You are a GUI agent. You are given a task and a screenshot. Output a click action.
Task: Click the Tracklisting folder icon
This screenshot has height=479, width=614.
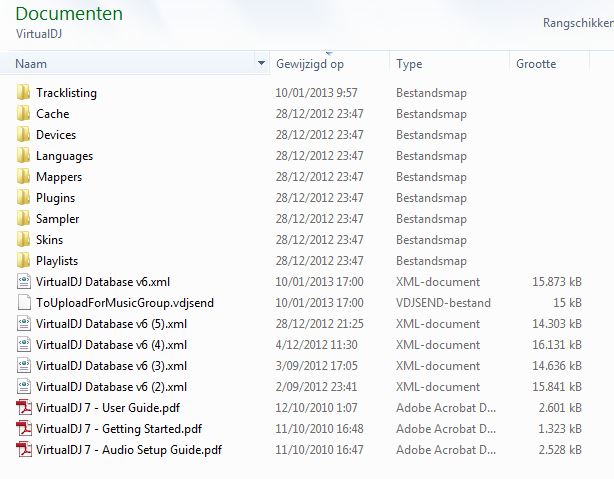23,92
